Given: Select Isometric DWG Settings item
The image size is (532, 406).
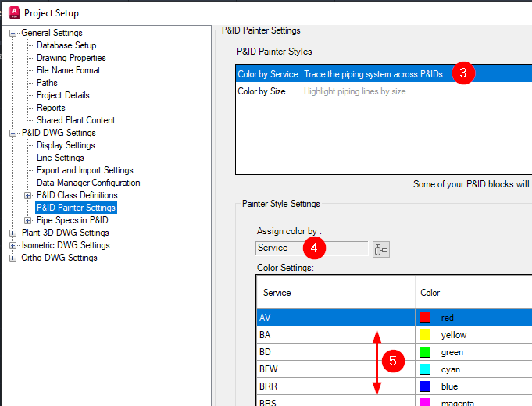Looking at the screenshot, I should (66, 245).
